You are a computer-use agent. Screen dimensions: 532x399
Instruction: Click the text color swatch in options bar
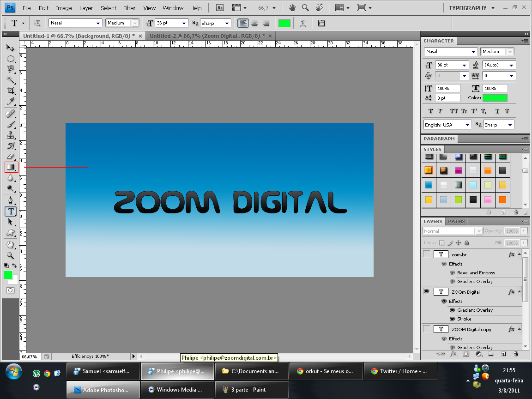(284, 23)
